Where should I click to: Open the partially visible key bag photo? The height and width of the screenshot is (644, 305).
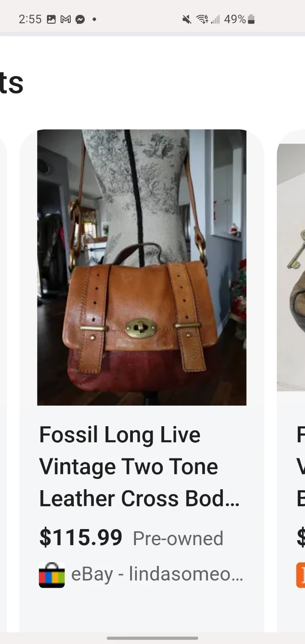point(291,267)
